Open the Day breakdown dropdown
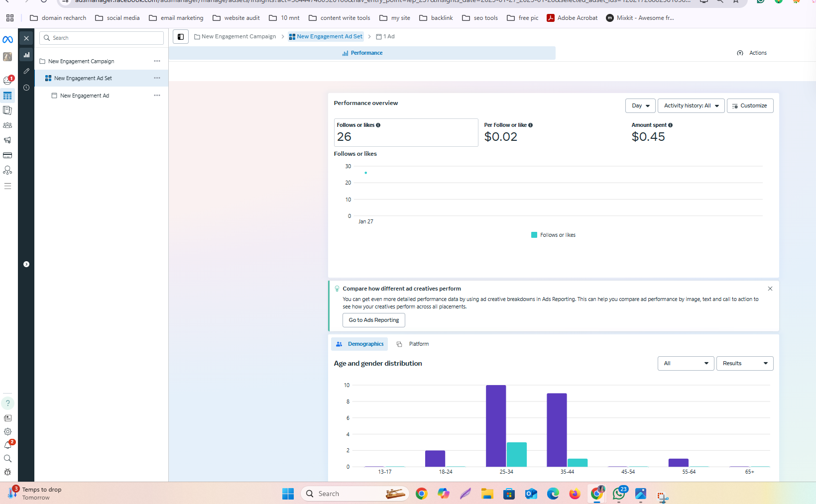The width and height of the screenshot is (816, 504). [x=640, y=105]
